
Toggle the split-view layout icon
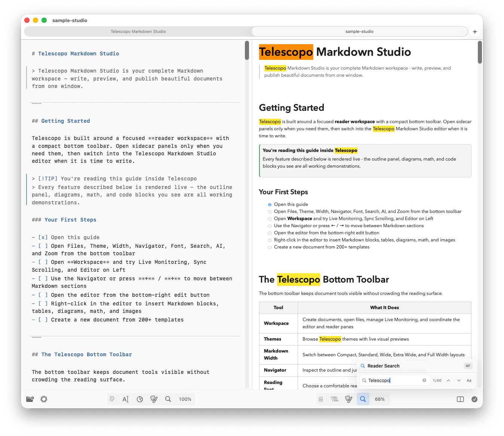[x=460, y=399]
